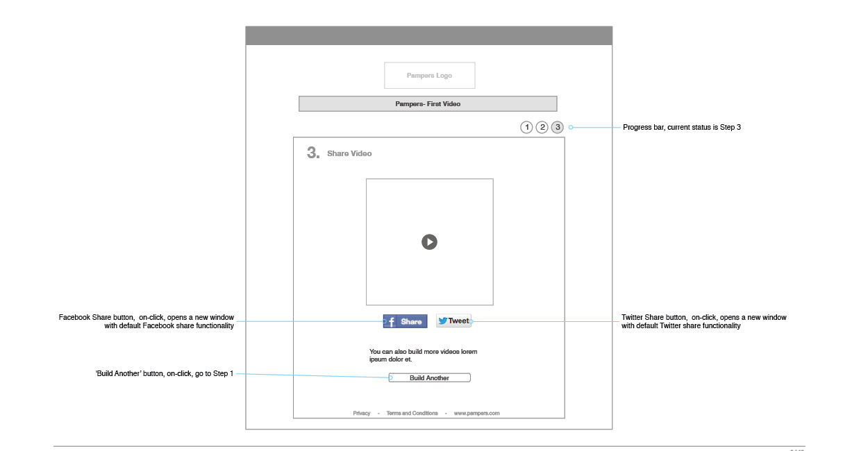Select step 3 in the progress bar

(558, 127)
